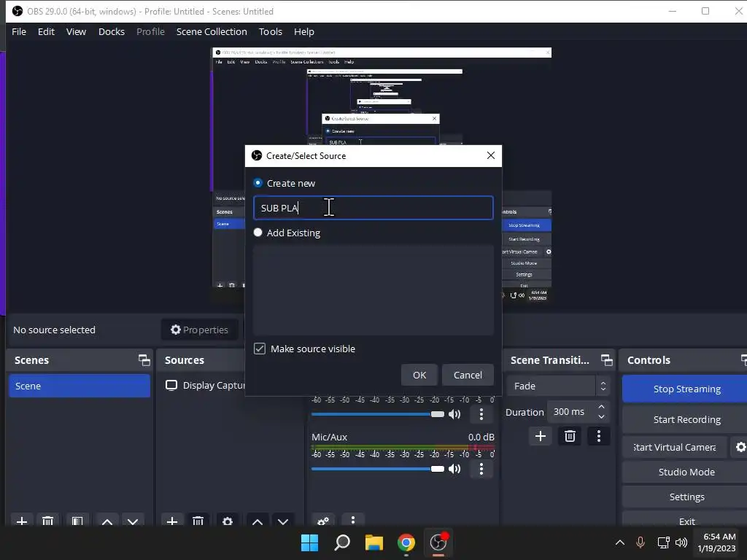Open the Scene Collection menu
The width and height of the screenshot is (747, 560).
[212, 31]
